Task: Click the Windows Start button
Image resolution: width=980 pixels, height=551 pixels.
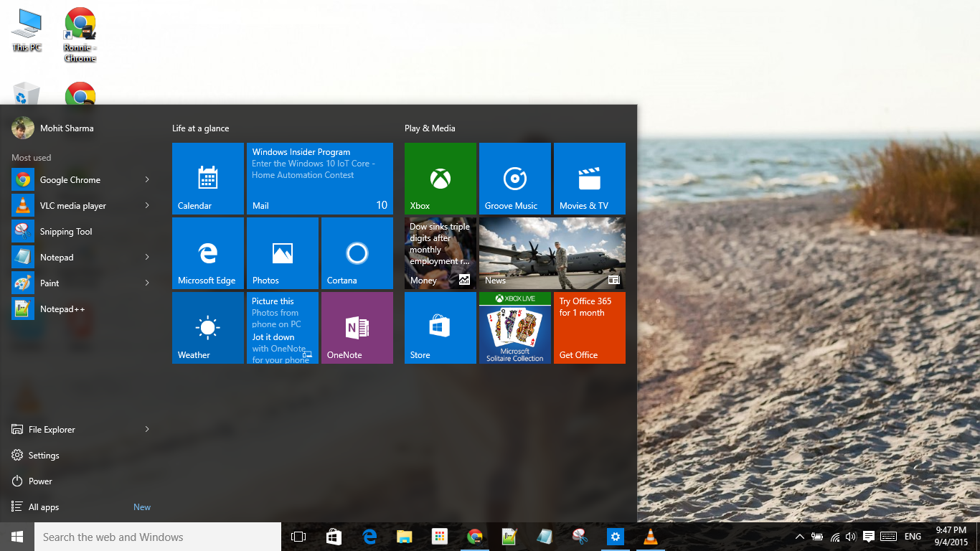Action: (x=17, y=537)
